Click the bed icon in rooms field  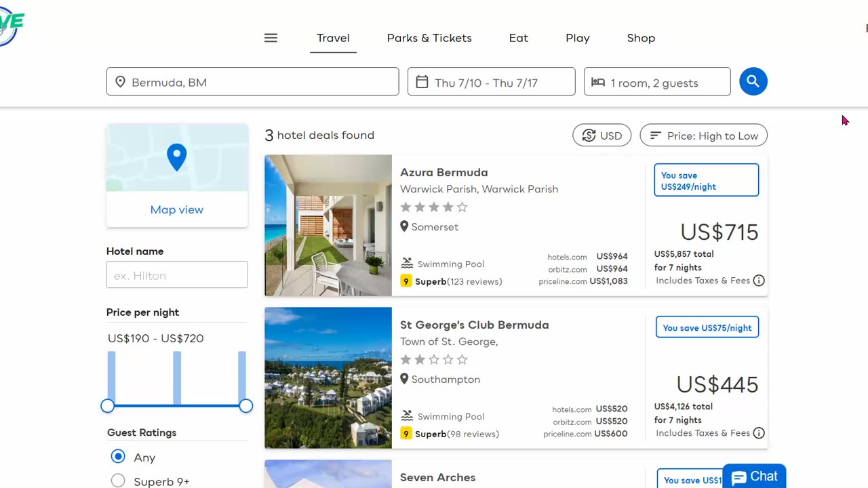pyautogui.click(x=597, y=82)
